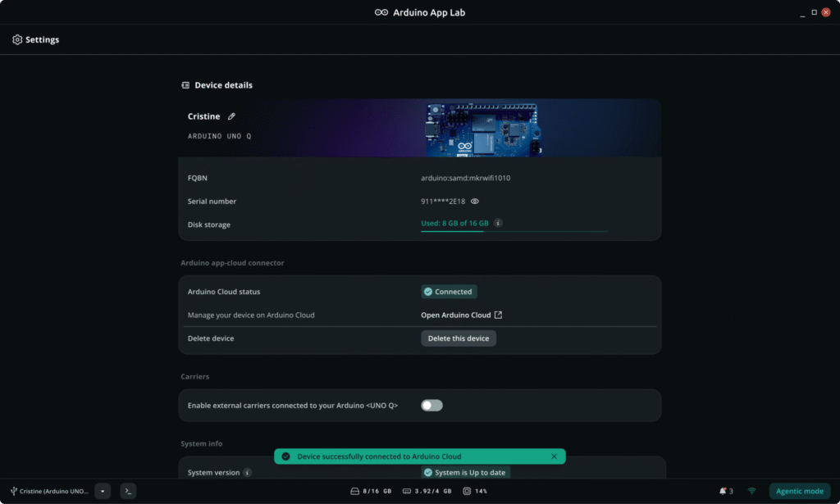Dismiss the cloud connected toast notification
The width and height of the screenshot is (840, 504).
click(554, 456)
